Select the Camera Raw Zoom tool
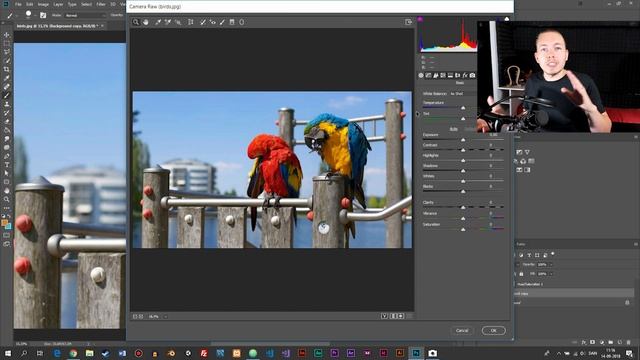 click(136, 22)
